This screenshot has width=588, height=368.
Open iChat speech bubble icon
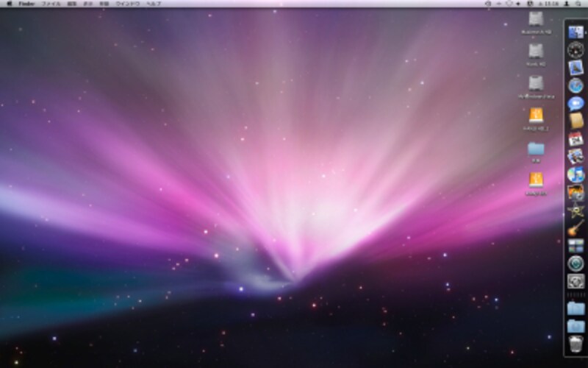pyautogui.click(x=576, y=103)
